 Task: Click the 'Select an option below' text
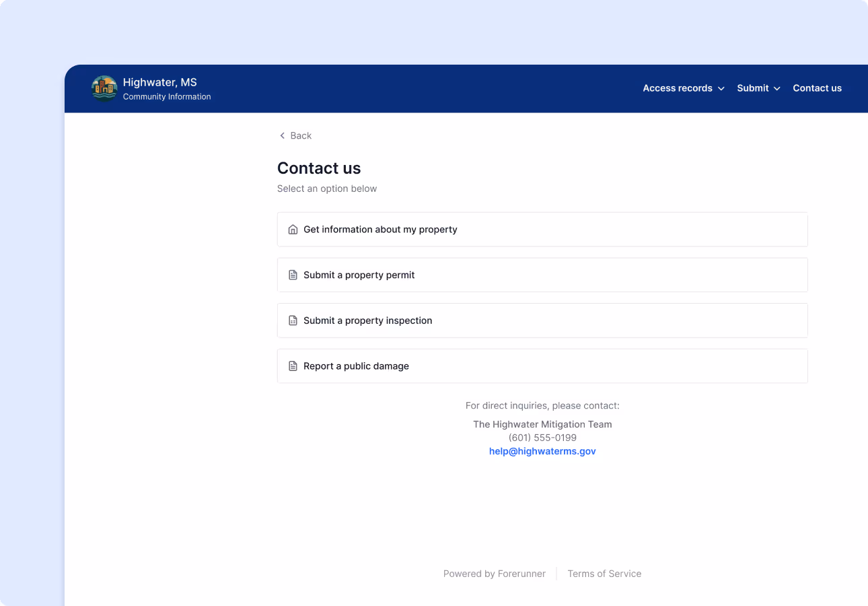point(327,189)
